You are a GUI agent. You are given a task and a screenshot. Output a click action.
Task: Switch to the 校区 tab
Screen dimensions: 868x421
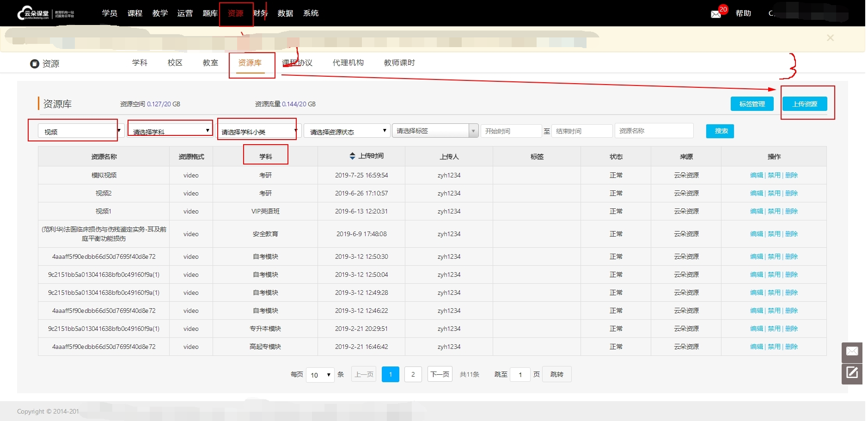pos(175,63)
